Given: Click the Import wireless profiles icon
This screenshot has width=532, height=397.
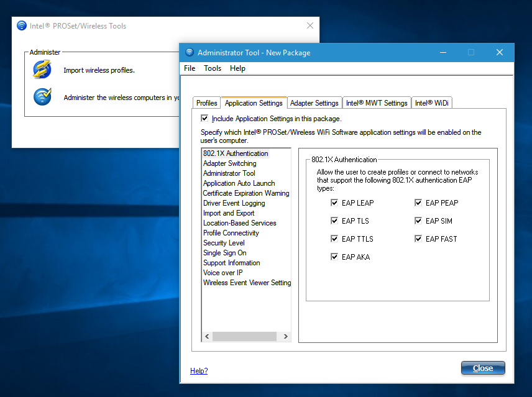Looking at the screenshot, I should pyautogui.click(x=42, y=70).
